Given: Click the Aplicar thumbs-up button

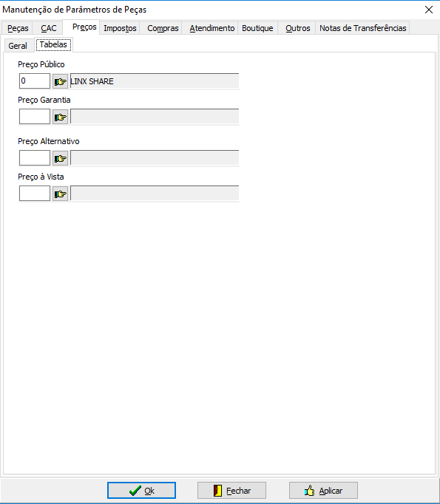Looking at the screenshot, I should [x=323, y=490].
